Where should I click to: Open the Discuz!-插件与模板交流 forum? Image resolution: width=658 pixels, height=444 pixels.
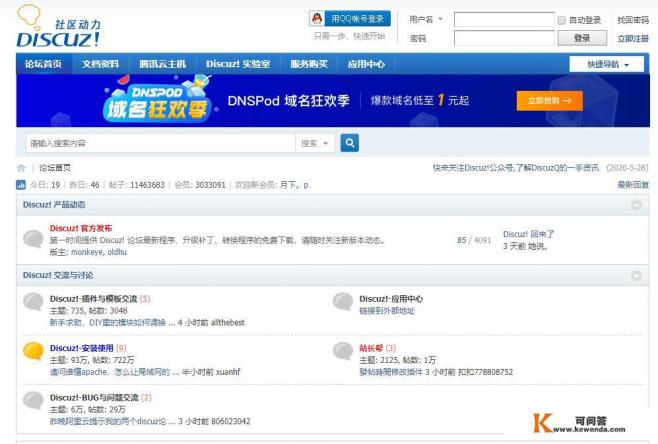click(x=93, y=299)
